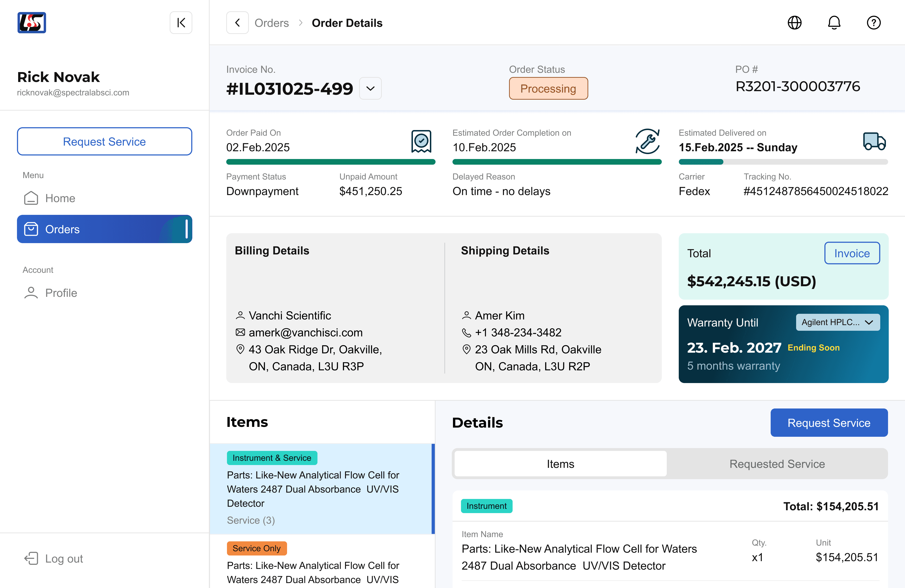This screenshot has width=905, height=588.
Task: Collapse the sidebar with arrow icon
Action: coord(181,23)
